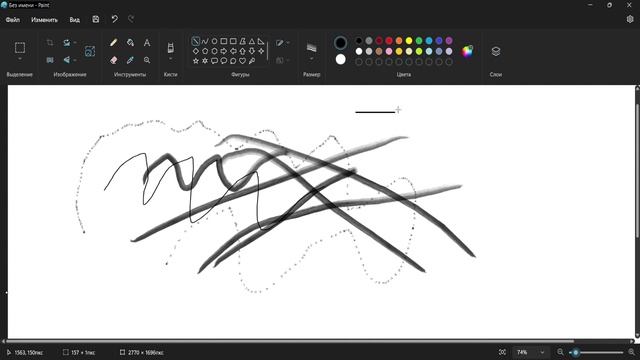640x360 pixels.
Task: Select the Heart shape
Action: 242,61
